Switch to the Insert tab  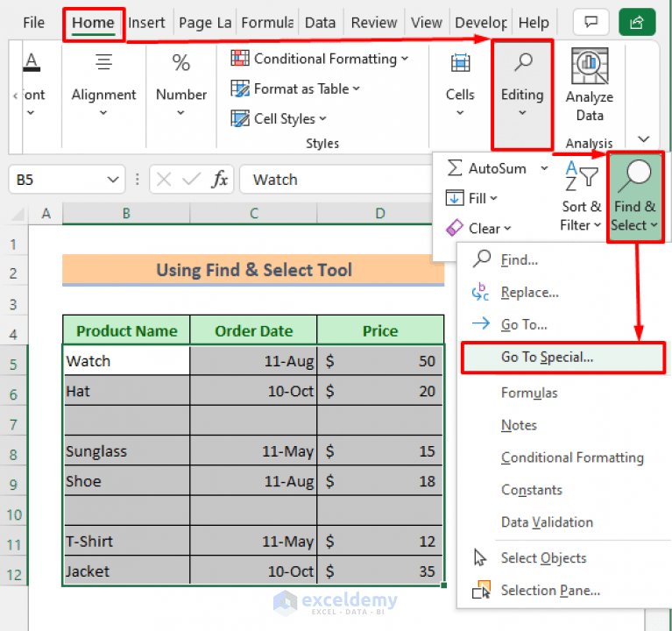tap(146, 22)
